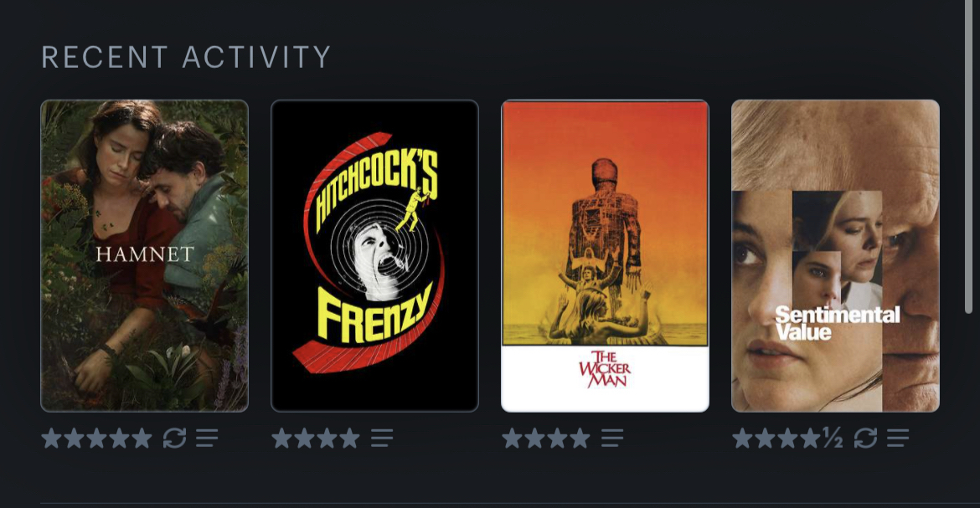Open the review icon under The Wicker Man
Image resolution: width=980 pixels, height=508 pixels.
pyautogui.click(x=612, y=438)
